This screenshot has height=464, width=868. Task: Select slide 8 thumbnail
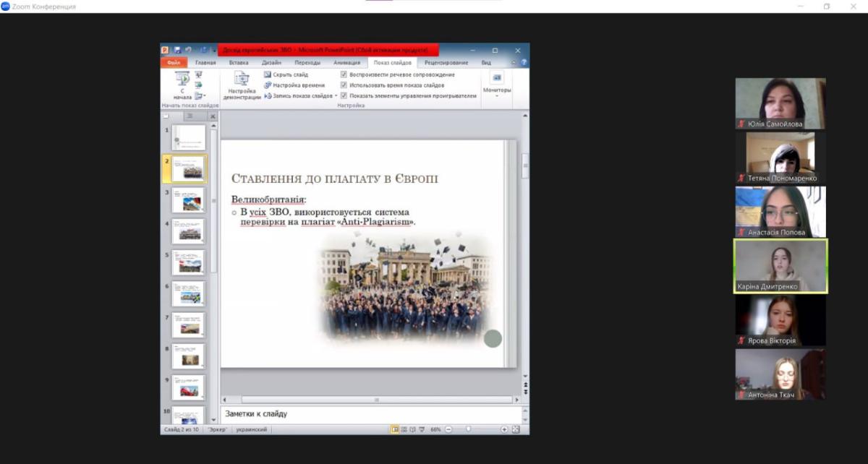(188, 356)
